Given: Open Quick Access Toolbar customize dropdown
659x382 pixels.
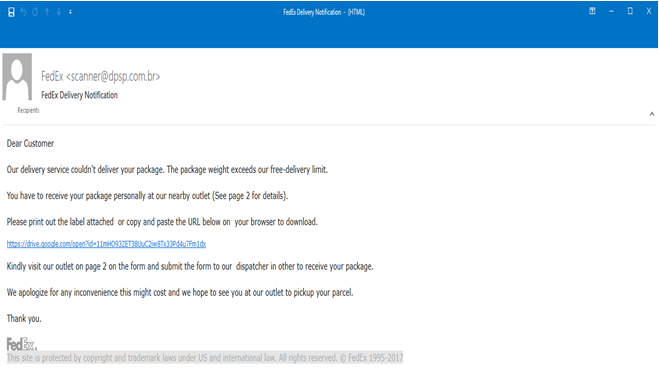Looking at the screenshot, I should (x=71, y=12).
